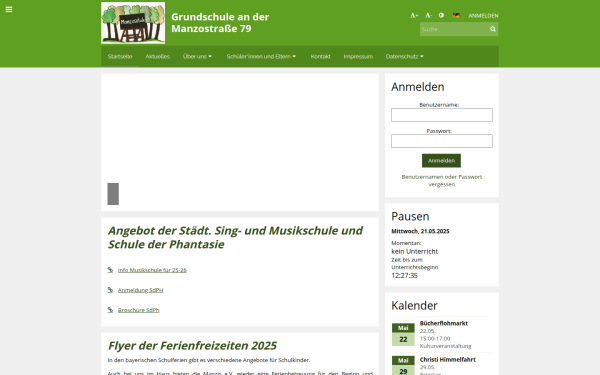Click the Pausen widget heading

(410, 216)
